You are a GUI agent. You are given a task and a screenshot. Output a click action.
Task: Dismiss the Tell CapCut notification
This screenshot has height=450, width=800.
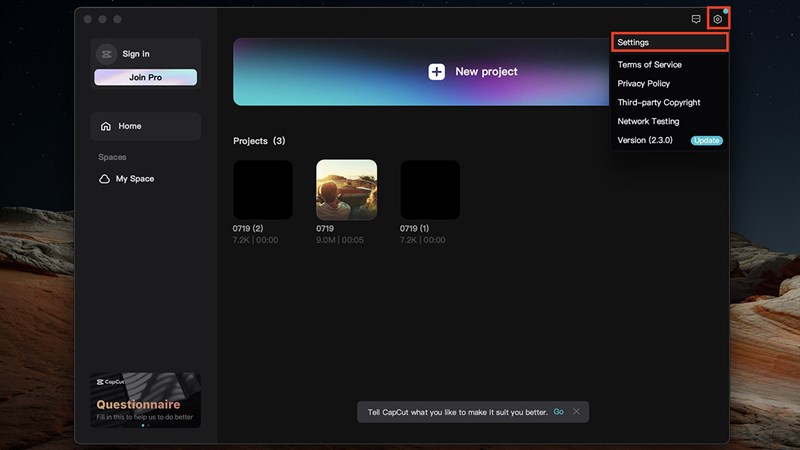[x=576, y=411]
